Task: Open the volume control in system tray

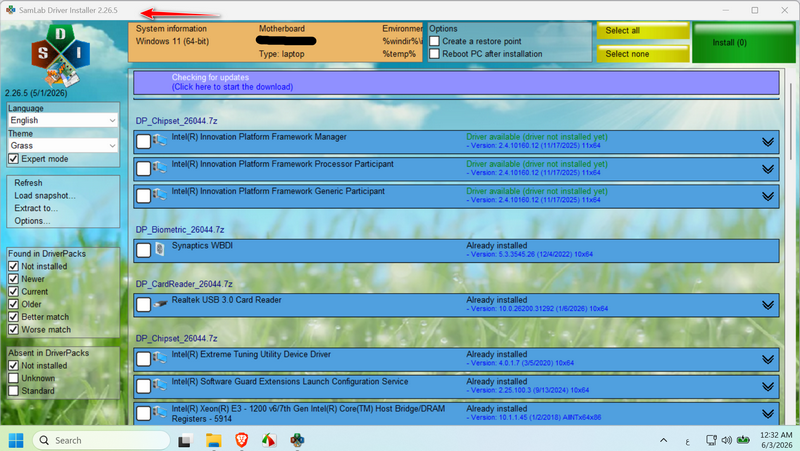Action: 727,440
